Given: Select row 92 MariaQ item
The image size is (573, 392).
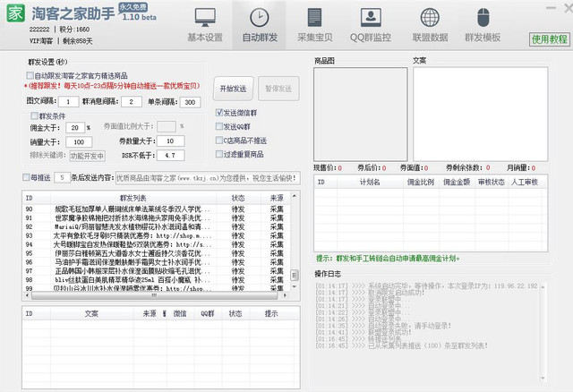Looking at the screenshot, I should [156, 226].
